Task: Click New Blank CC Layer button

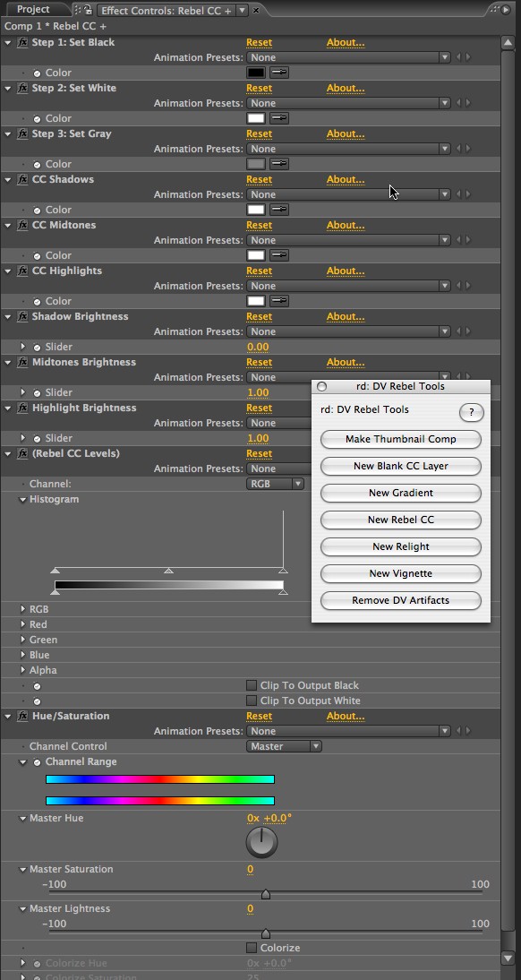Action: [400, 466]
